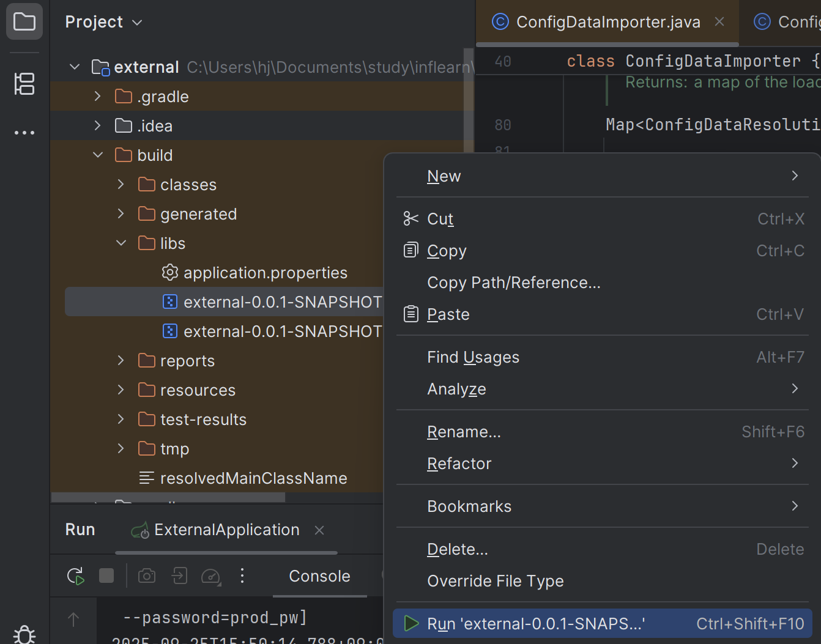Screen dimensions: 821x644
Task: Select resolvedMainClassName file
Action: (x=253, y=478)
